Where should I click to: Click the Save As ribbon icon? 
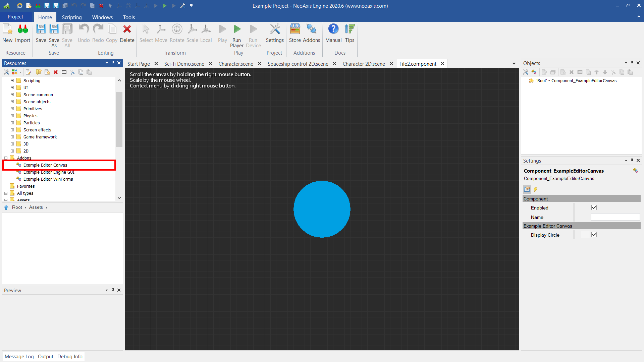coord(54,29)
